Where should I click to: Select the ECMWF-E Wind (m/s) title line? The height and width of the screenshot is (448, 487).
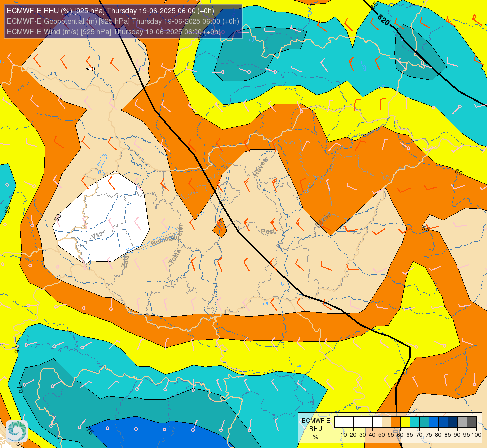coord(114,32)
